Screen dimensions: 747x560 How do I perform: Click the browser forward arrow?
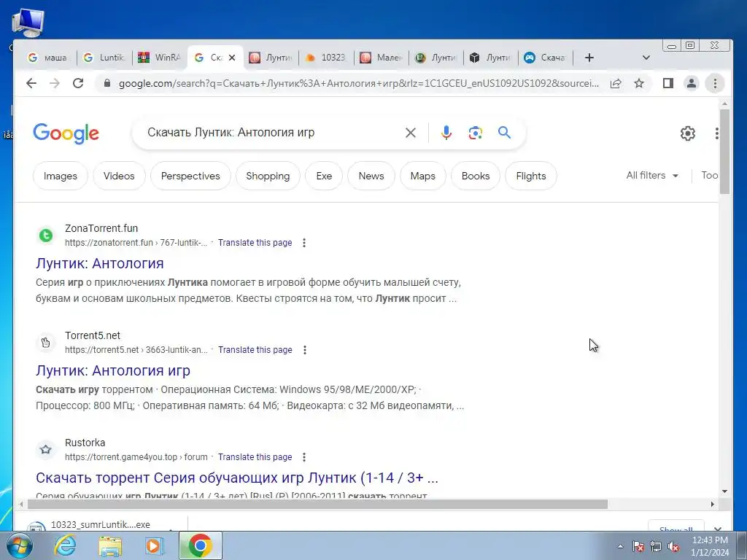[55, 83]
